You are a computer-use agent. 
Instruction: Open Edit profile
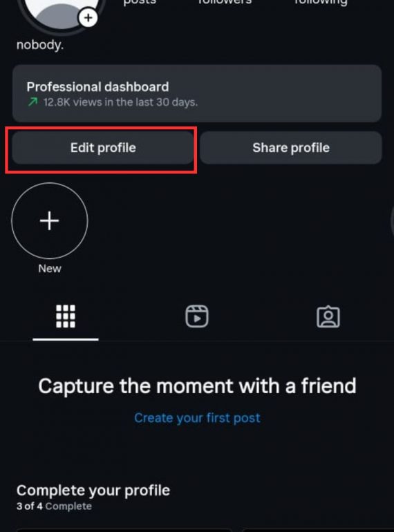point(103,148)
